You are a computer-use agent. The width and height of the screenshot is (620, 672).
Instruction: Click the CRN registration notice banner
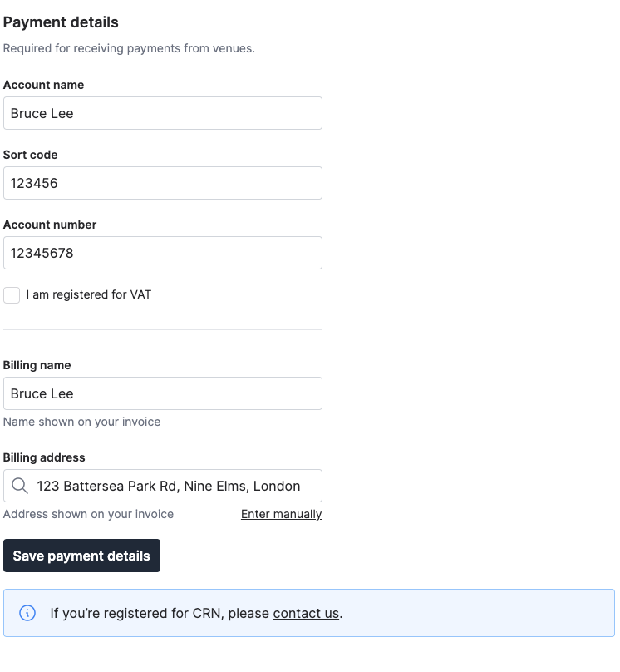(310, 613)
